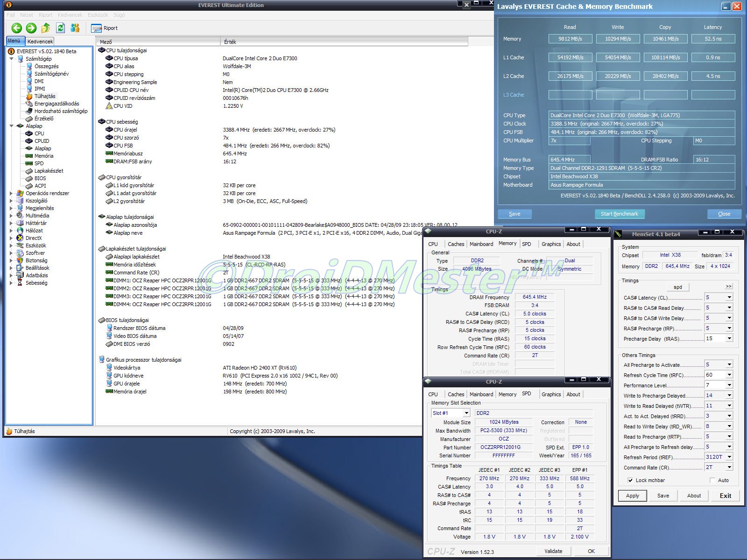Select Hordozható számítógép tree item
The width and height of the screenshot is (747, 560).
[61, 111]
